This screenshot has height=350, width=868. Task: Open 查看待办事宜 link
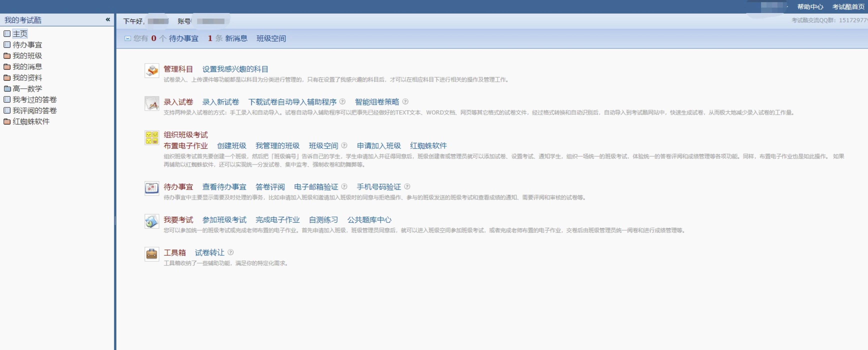click(x=224, y=187)
